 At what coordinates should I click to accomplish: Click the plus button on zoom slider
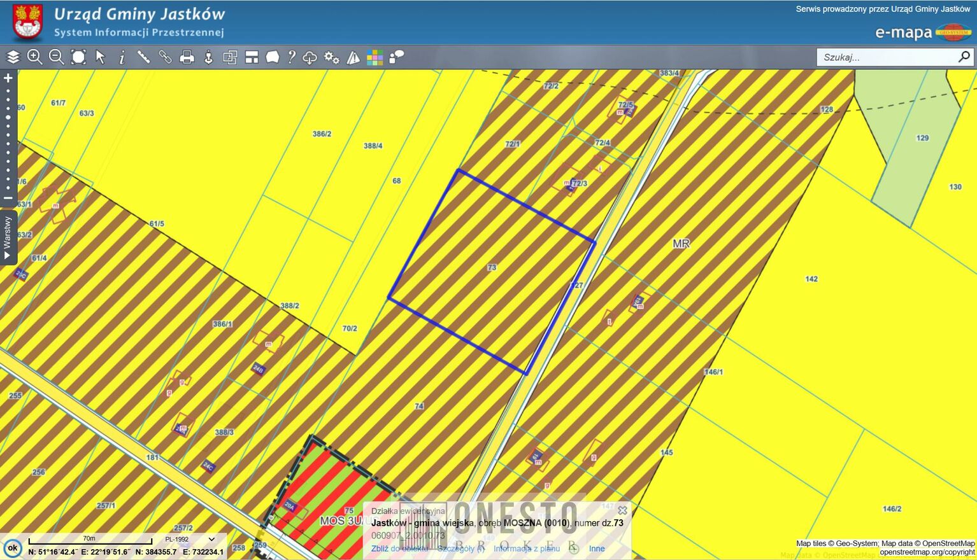tap(8, 78)
